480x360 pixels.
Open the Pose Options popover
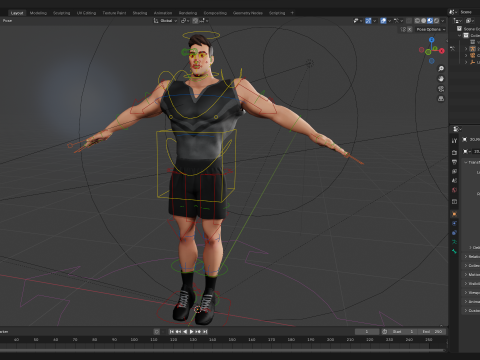pyautogui.click(x=431, y=29)
